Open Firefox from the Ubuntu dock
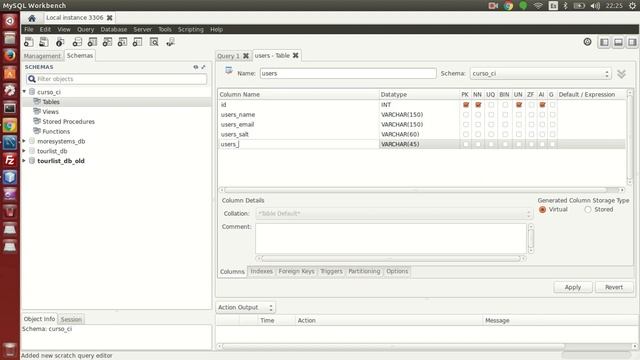This screenshot has width=640, height=360. (10, 56)
